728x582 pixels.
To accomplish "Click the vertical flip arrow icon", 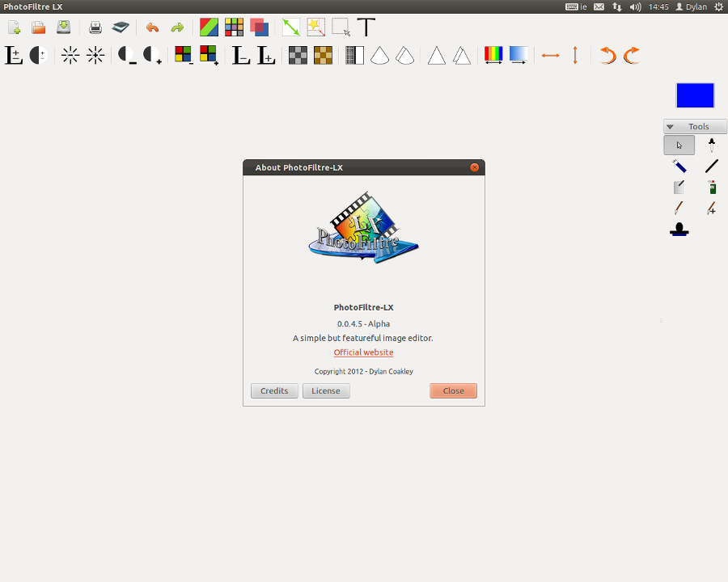I will pyautogui.click(x=575, y=55).
